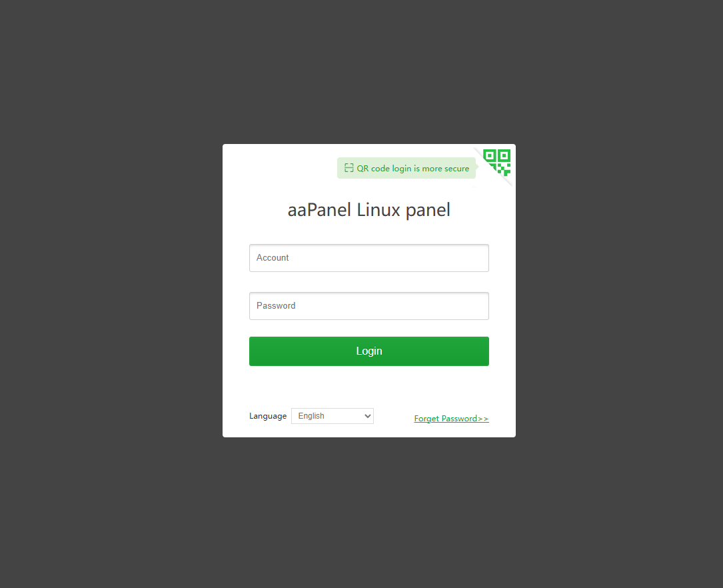Click the scan-frame icon in the green tooltip

pos(349,168)
